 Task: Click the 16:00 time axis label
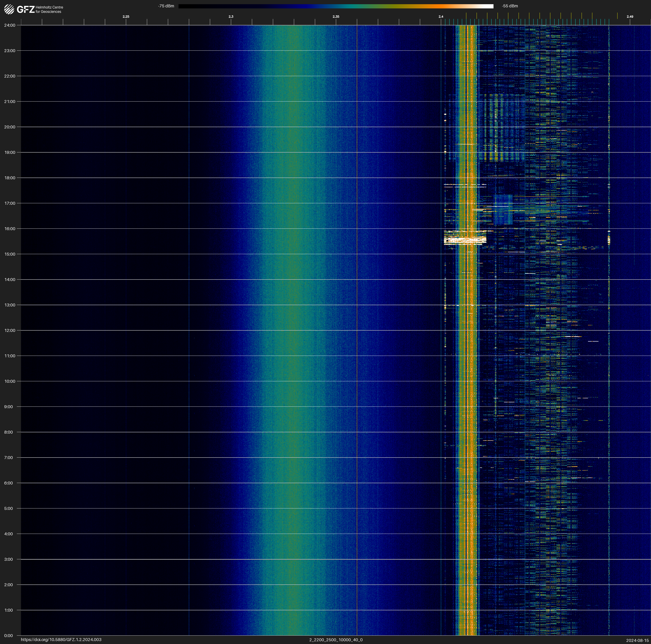pos(10,229)
